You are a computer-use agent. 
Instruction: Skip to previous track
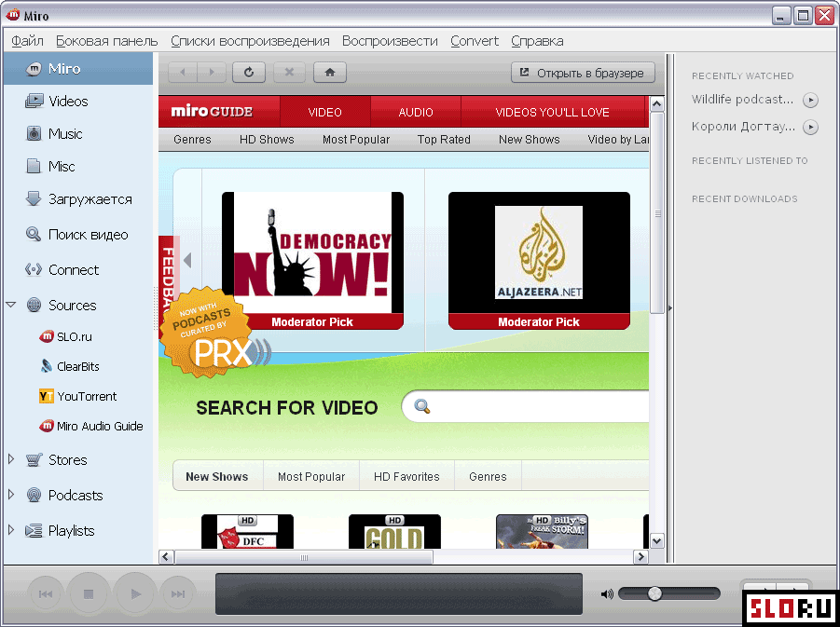46,593
